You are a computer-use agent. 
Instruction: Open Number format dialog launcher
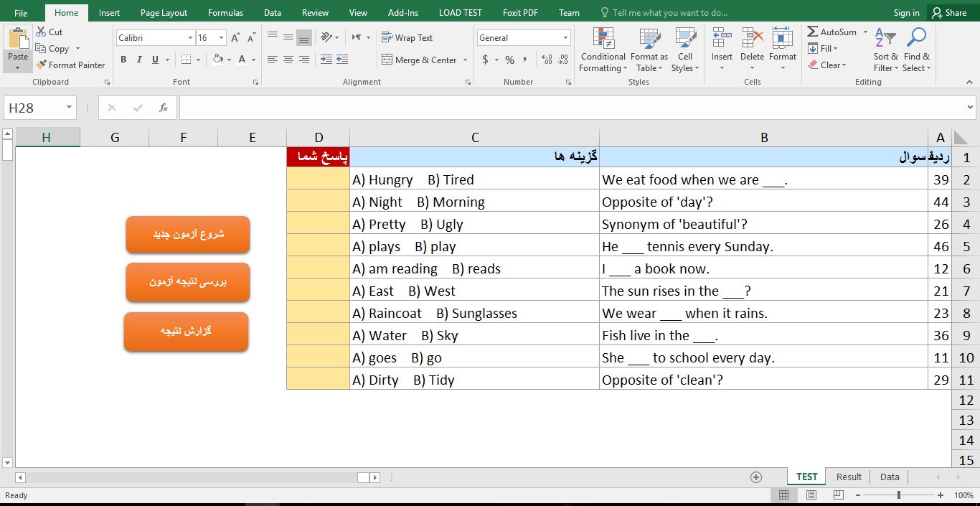[x=569, y=83]
